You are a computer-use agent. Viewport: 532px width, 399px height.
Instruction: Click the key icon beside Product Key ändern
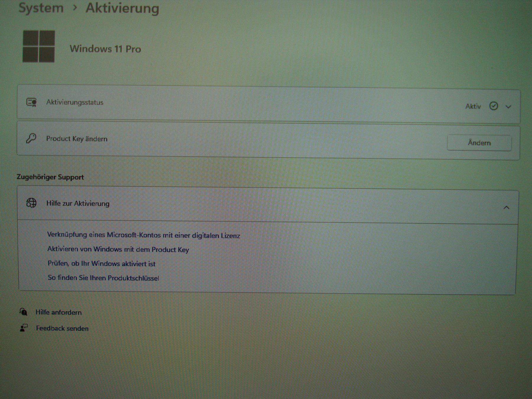pos(31,138)
